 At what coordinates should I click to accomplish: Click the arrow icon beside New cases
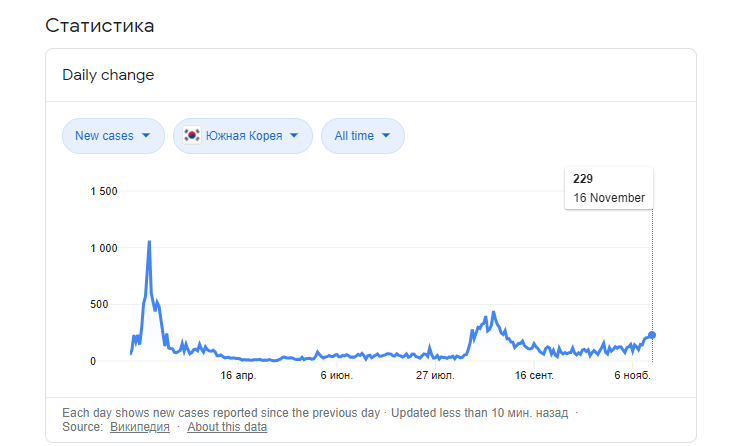tap(147, 136)
